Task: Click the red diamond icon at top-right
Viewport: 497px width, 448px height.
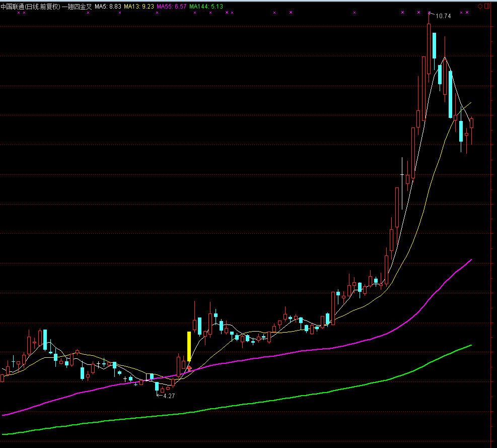Action: point(480,6)
